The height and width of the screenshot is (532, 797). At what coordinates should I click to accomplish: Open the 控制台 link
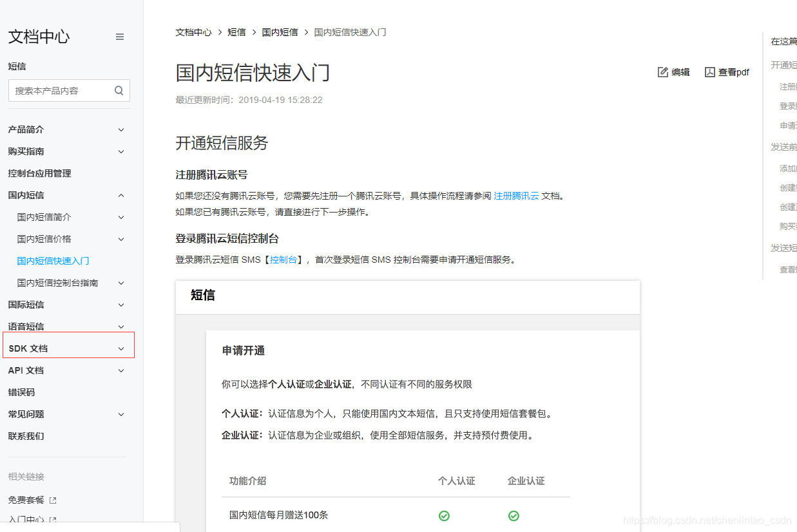[x=283, y=260]
